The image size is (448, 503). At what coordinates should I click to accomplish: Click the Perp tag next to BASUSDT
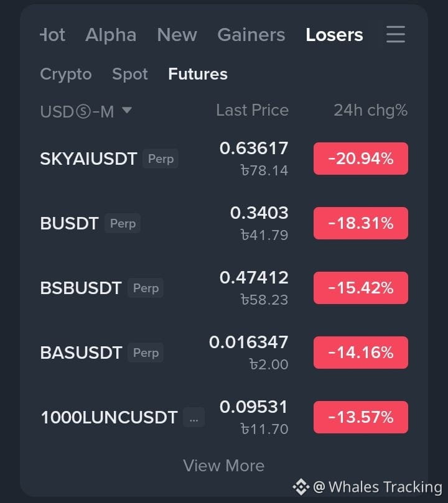(x=146, y=353)
